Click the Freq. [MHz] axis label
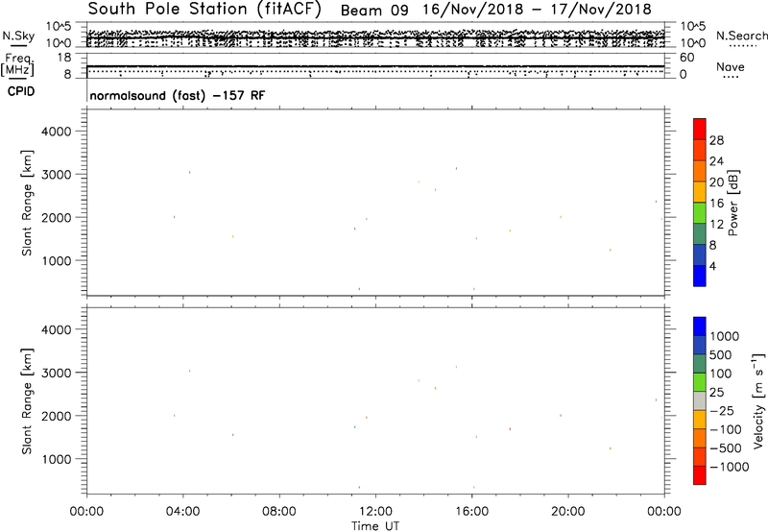The image size is (768, 532). [17, 64]
